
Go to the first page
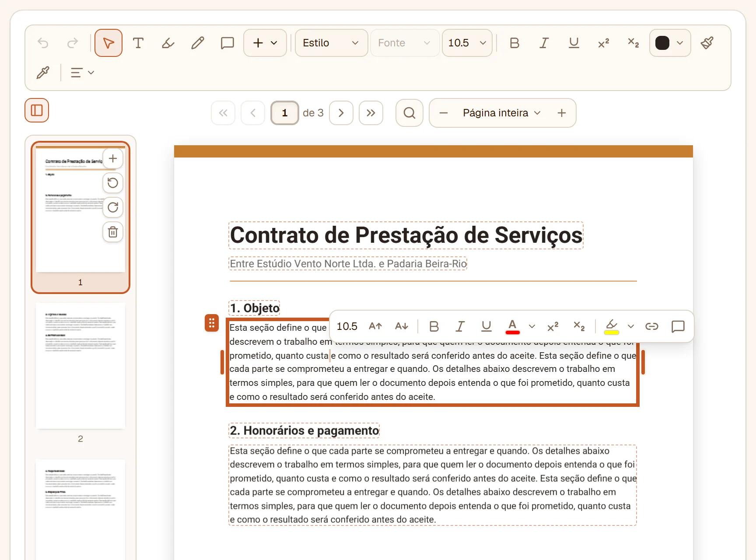click(223, 113)
